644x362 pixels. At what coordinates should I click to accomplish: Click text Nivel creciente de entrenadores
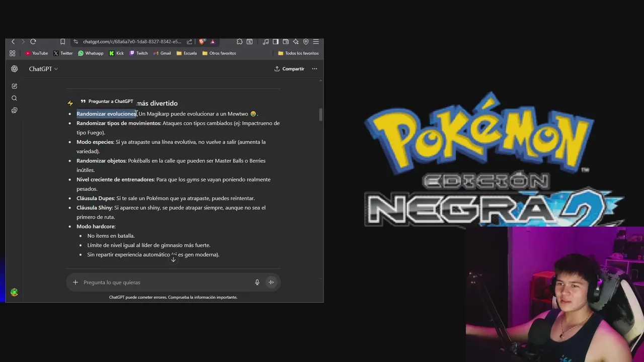[x=115, y=179]
